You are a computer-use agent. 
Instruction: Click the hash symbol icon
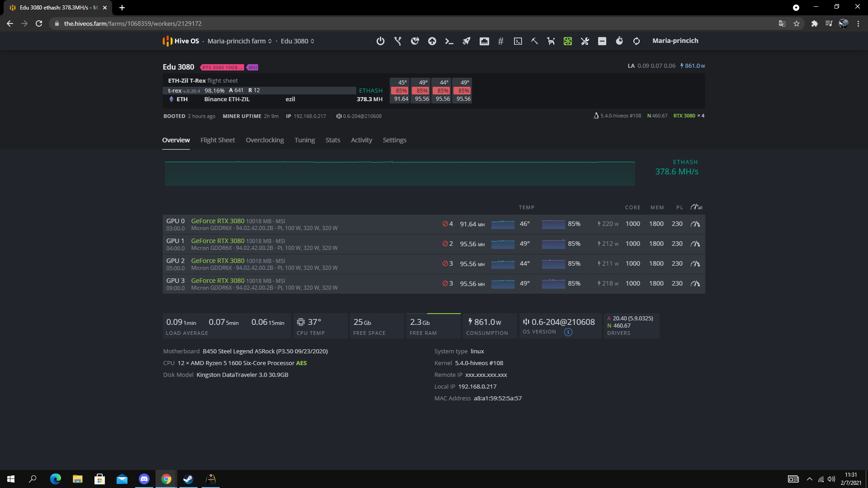pos(500,41)
